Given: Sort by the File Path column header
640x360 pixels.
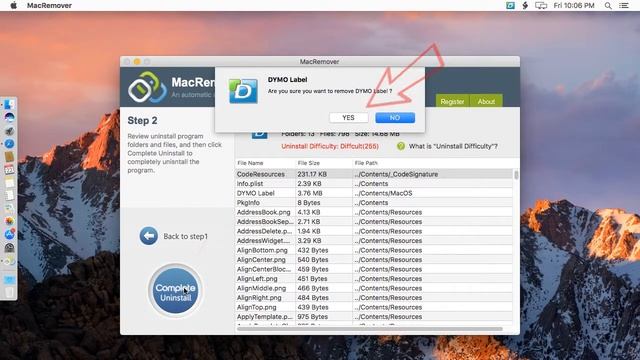Looking at the screenshot, I should click(x=433, y=163).
